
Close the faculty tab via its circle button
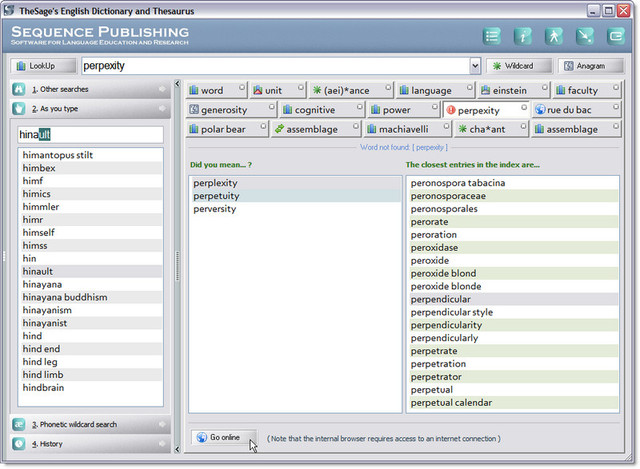pyautogui.click(x=616, y=87)
